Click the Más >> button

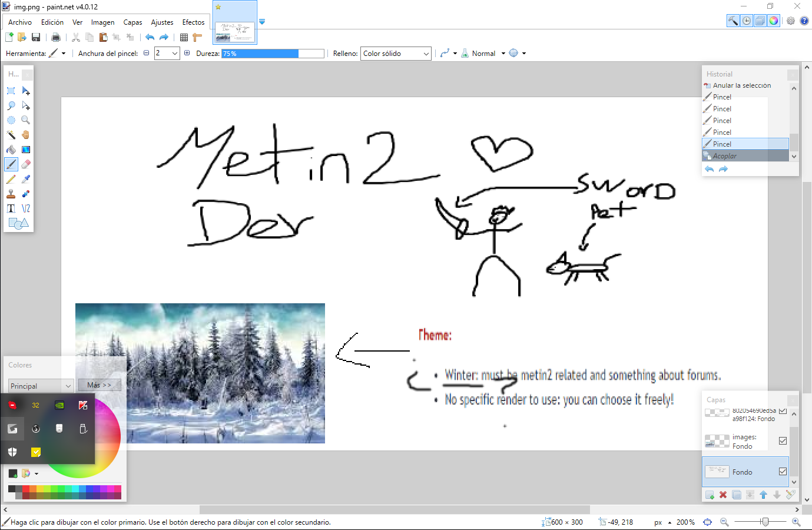point(100,385)
